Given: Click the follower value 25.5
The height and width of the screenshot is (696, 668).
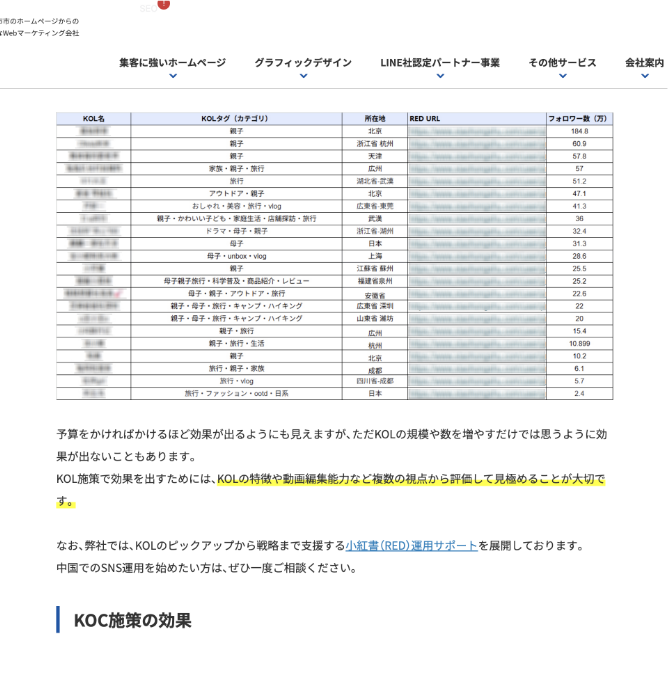Looking at the screenshot, I should (579, 269).
